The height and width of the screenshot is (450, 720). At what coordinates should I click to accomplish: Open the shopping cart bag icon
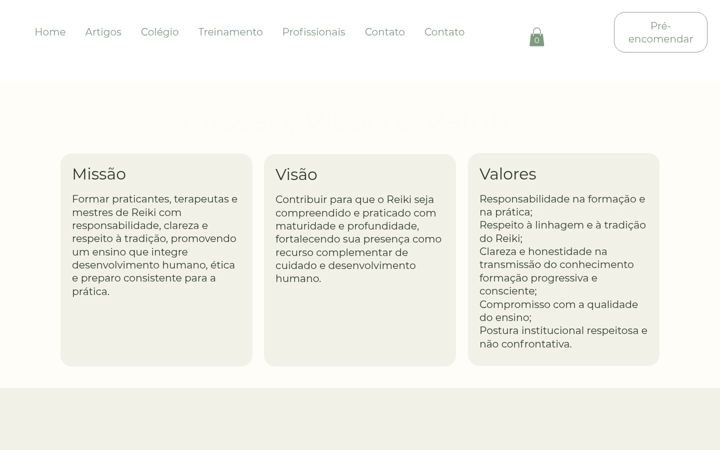(536, 37)
